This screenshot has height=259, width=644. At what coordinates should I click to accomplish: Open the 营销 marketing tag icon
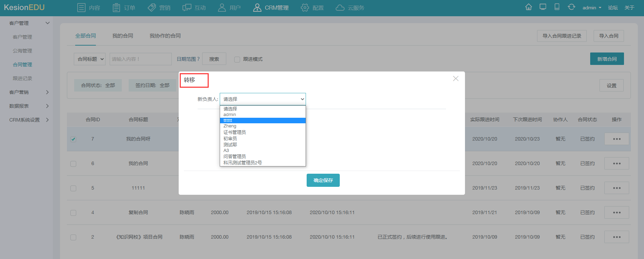coord(152,8)
